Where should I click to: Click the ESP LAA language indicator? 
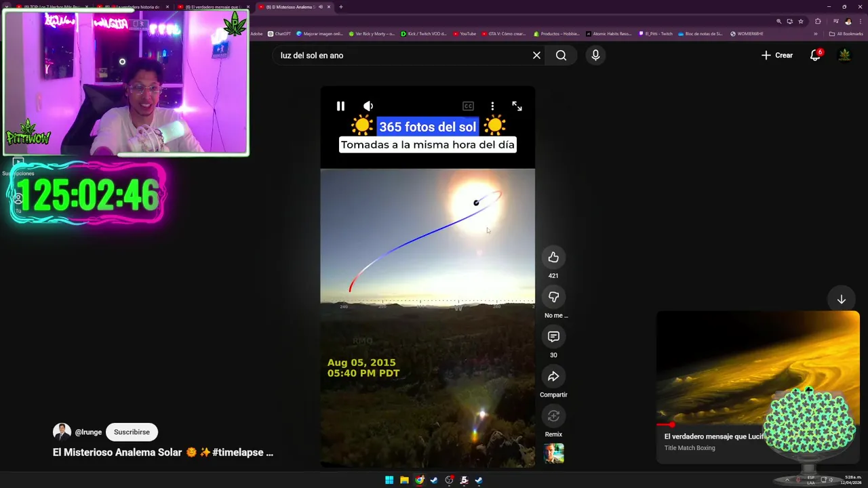pos(811,480)
